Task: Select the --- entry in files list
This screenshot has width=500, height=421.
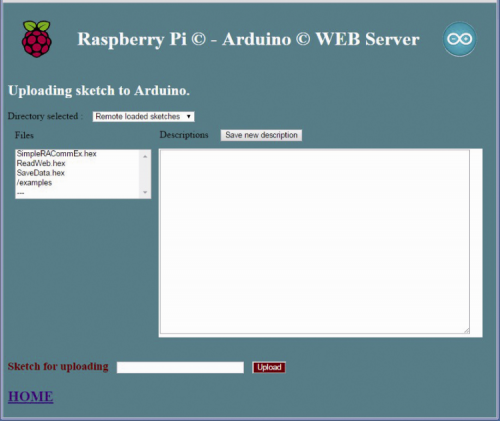Action: 21,193
